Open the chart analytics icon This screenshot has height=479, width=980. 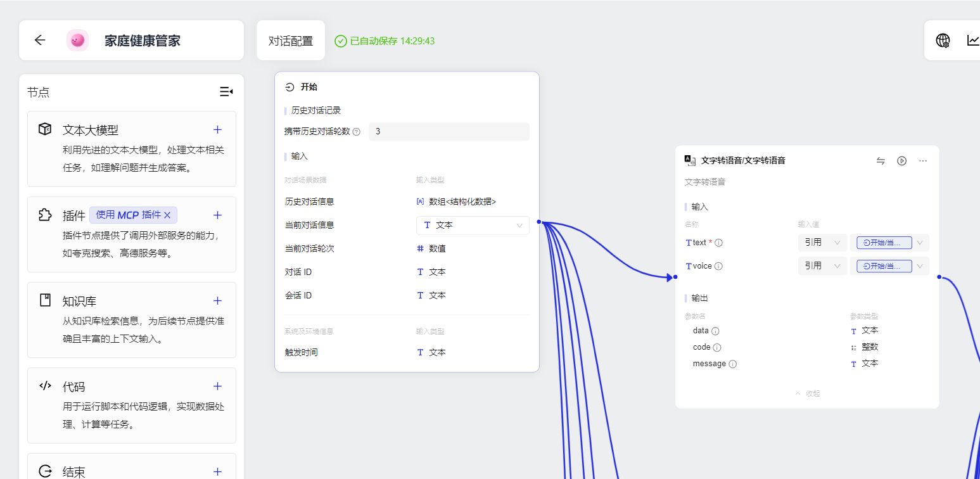[973, 41]
